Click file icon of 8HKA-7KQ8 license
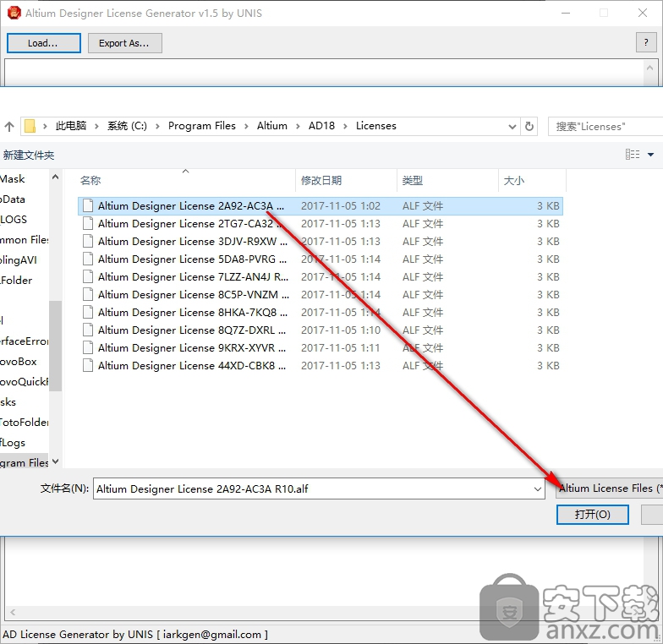Viewport: 663px width, 644px height. pyautogui.click(x=88, y=312)
